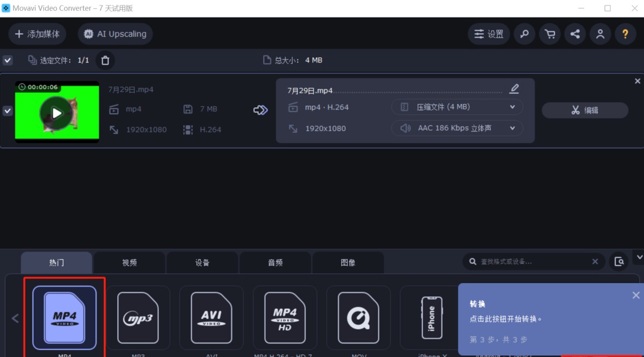
Task: Expand the 压缩文件 (4 MB) dropdown
Action: tap(457, 107)
